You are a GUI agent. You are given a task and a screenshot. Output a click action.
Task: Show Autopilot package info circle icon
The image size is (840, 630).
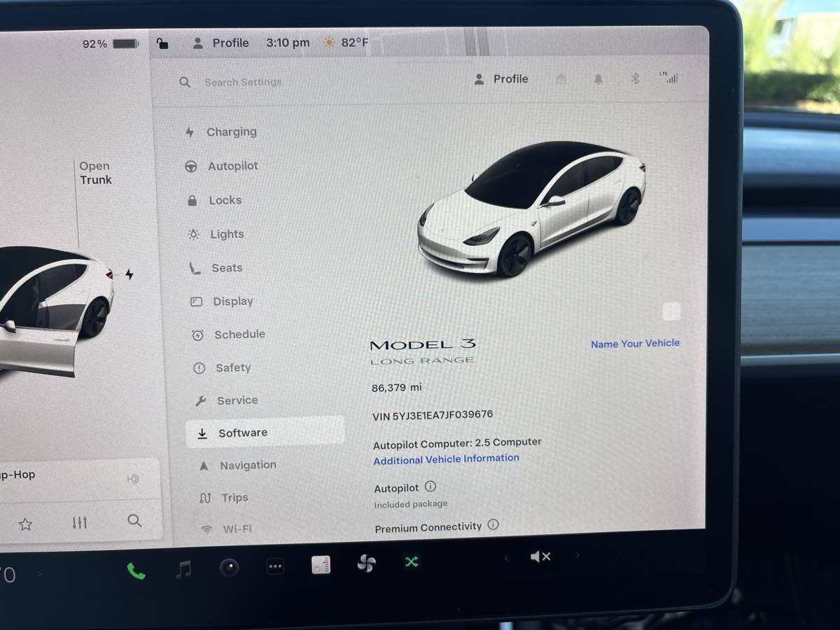tap(430, 486)
